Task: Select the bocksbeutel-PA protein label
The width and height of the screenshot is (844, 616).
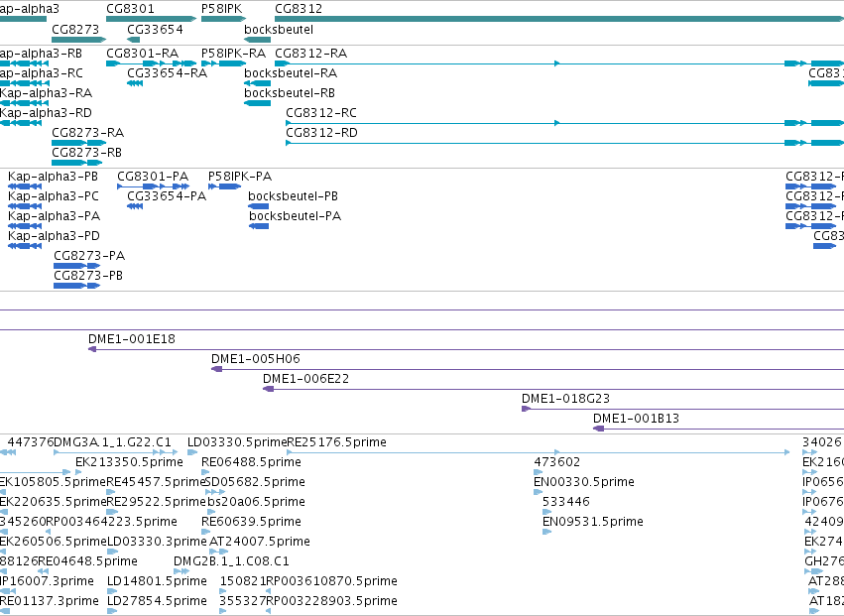Action: click(295, 216)
